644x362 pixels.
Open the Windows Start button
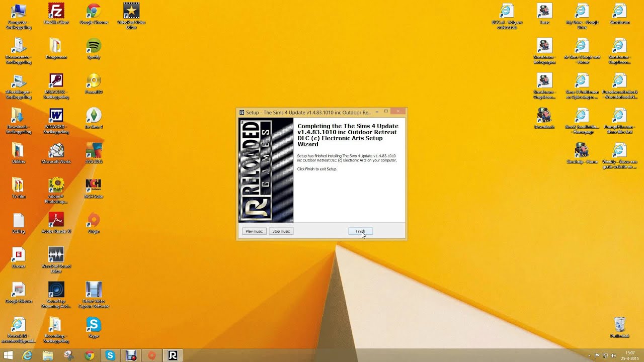tap(8, 355)
